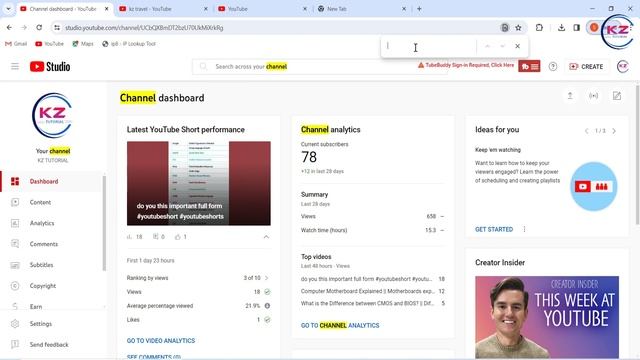
Task: Go to next find result
Action: tap(502, 46)
